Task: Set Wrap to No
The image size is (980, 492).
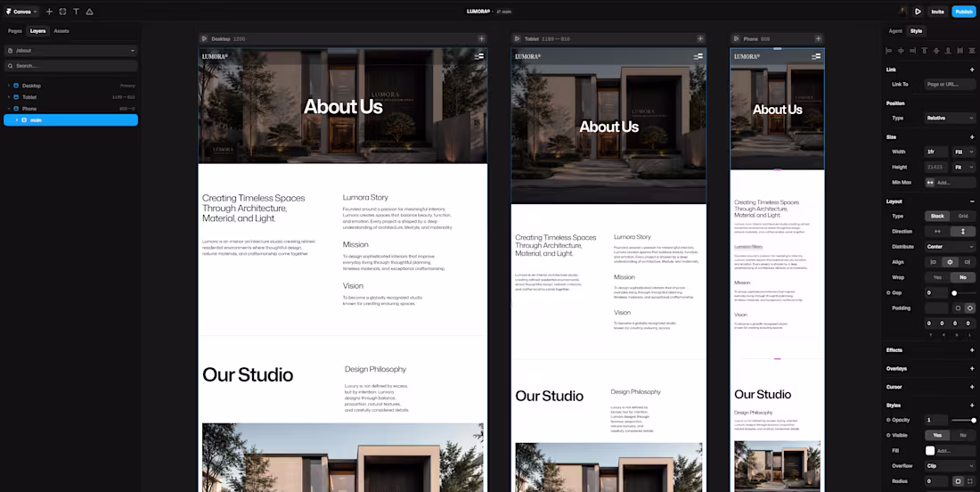Action: 962,277
